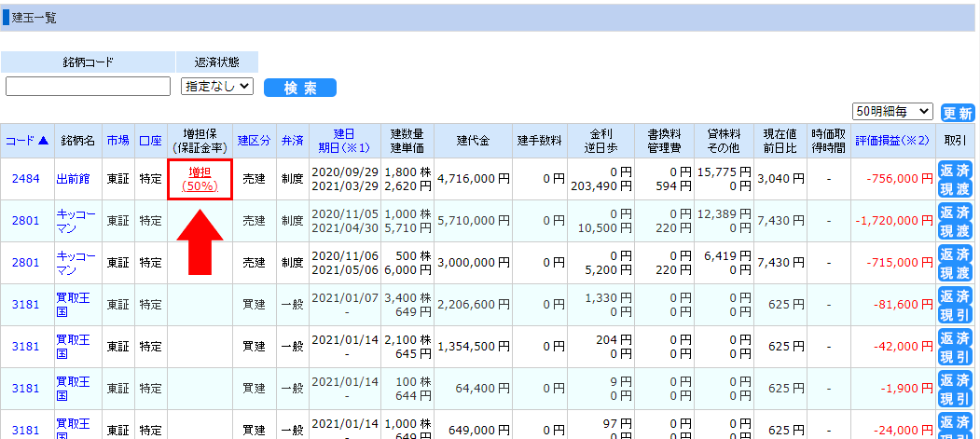Click 返済 in the 買取王国 2,100 株 row

pos(957,336)
